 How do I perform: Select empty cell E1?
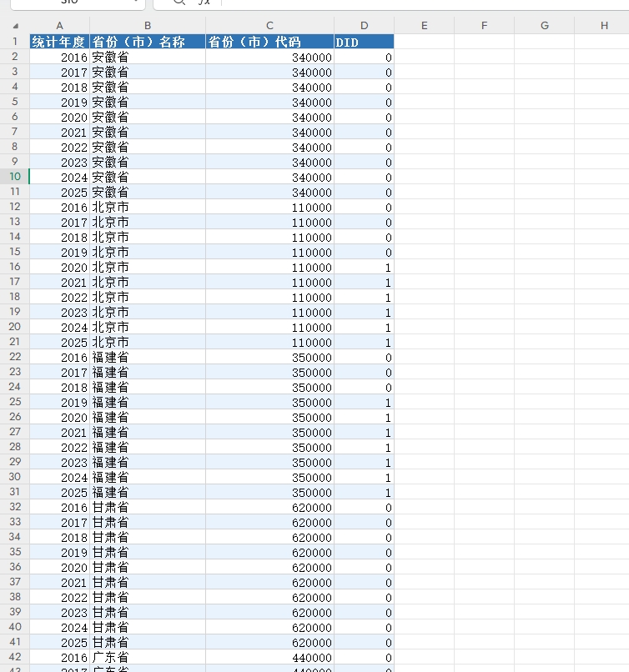coord(424,42)
